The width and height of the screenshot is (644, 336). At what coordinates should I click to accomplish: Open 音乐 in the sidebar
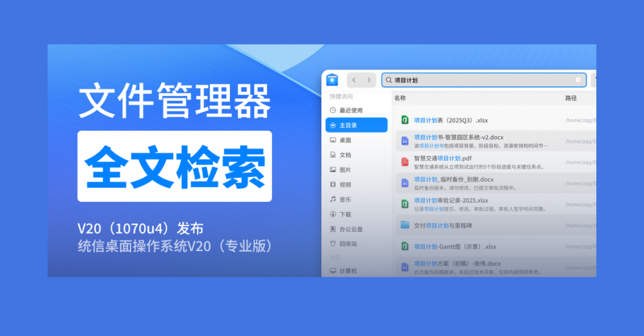(x=356, y=199)
